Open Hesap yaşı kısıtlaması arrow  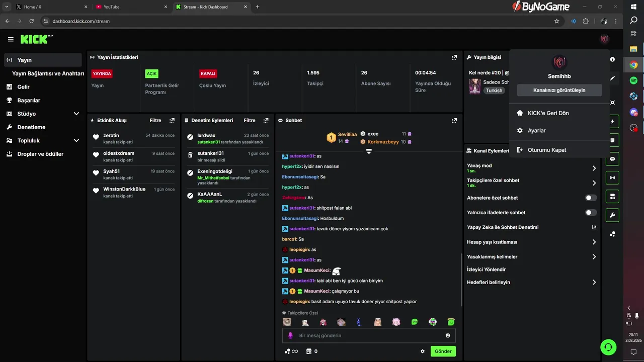click(594, 242)
